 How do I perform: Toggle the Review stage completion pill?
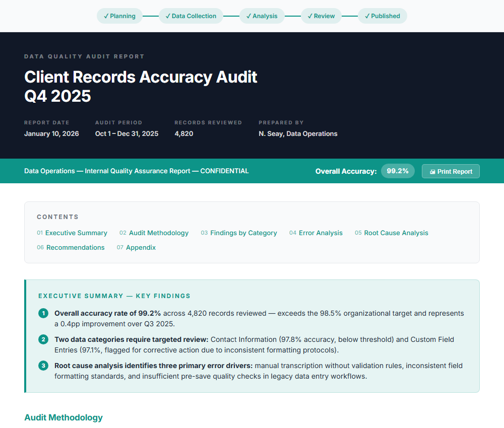(x=321, y=16)
